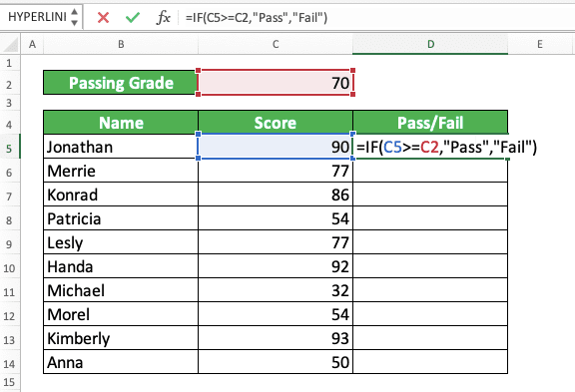Select row 8 header
Screen dimensions: 575x392
coord(10,219)
